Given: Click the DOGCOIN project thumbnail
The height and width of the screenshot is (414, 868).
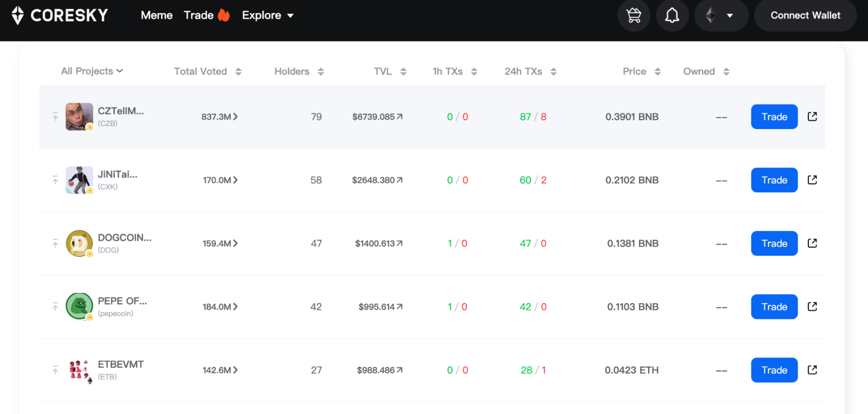Looking at the screenshot, I should pos(79,243).
